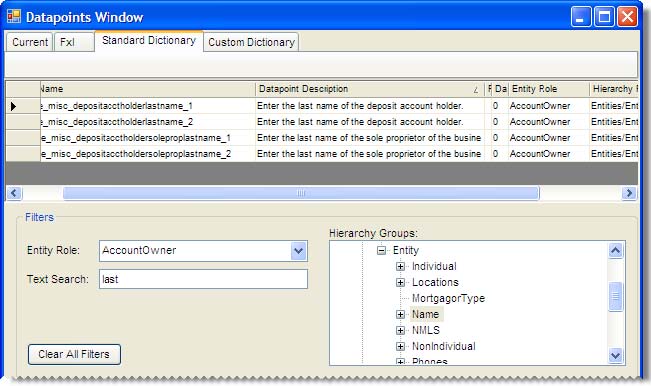Minimize the Datapoints Window
This screenshot has height=386, width=651.
coord(581,17)
